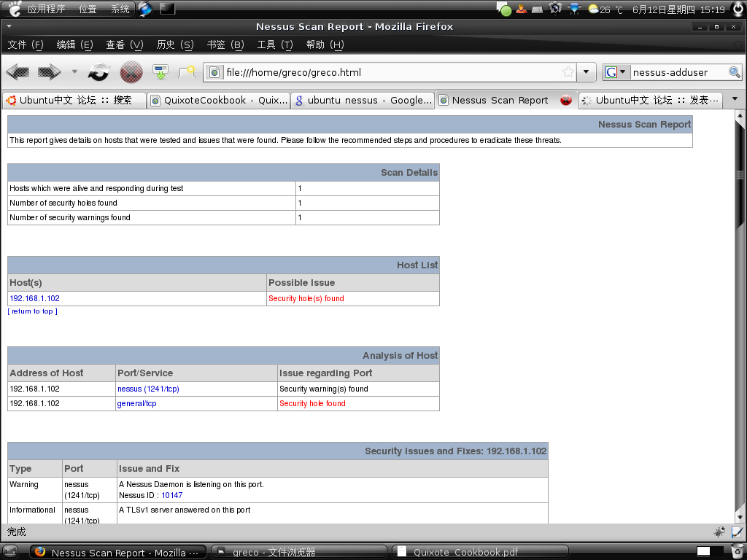The image size is (747, 560).
Task: Click the user switcher tray icon
Action: coord(521,9)
